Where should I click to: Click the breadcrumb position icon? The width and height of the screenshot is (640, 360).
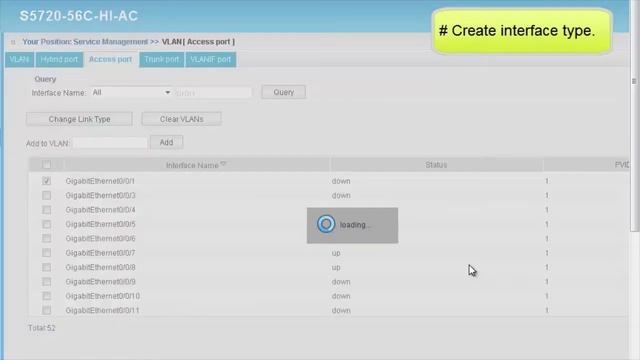click(x=13, y=42)
